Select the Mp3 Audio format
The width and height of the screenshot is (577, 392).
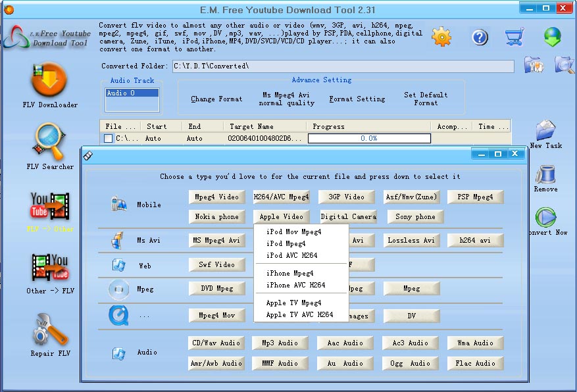280,343
